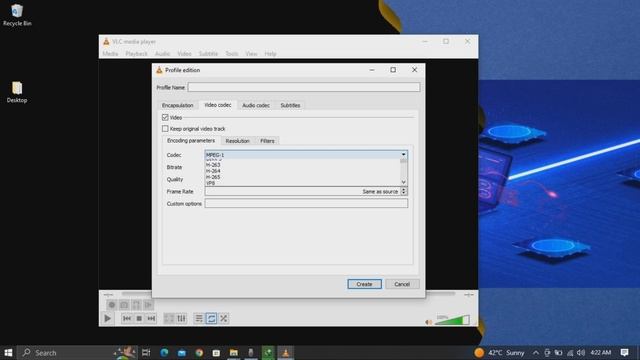Viewport: 640px width, 360px height.
Task: Click the Create button
Action: coord(364,284)
